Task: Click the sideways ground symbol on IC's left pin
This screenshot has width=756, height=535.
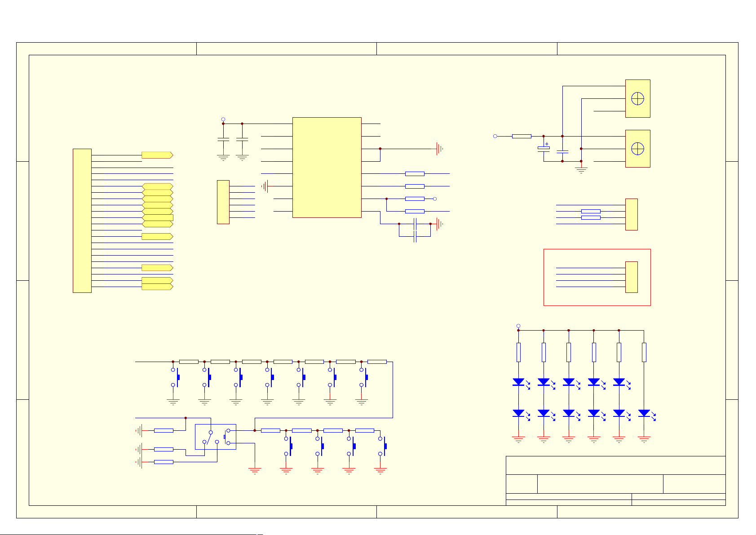Action: (265, 186)
